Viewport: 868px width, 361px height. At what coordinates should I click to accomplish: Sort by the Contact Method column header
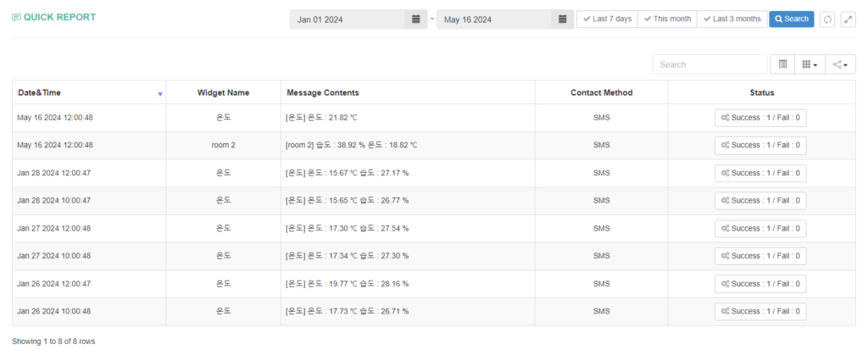point(601,92)
